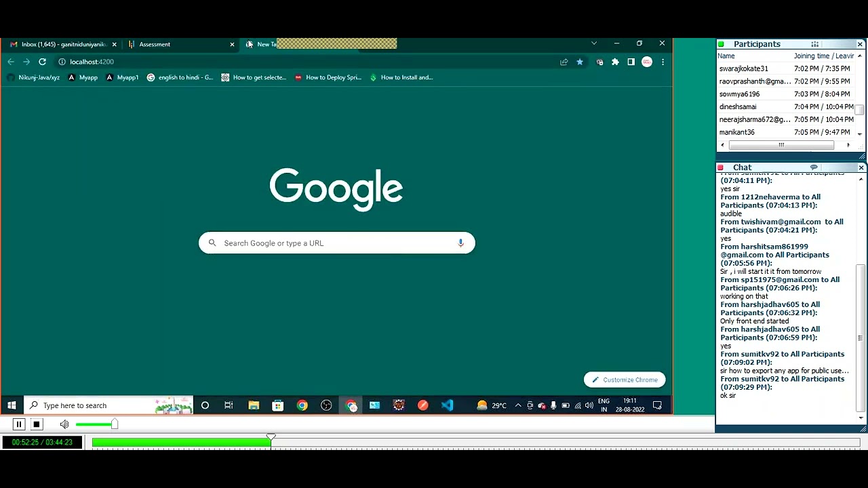Close the Gmail Inbox tab
Viewport: 868px width, 488px height.
[114, 44]
